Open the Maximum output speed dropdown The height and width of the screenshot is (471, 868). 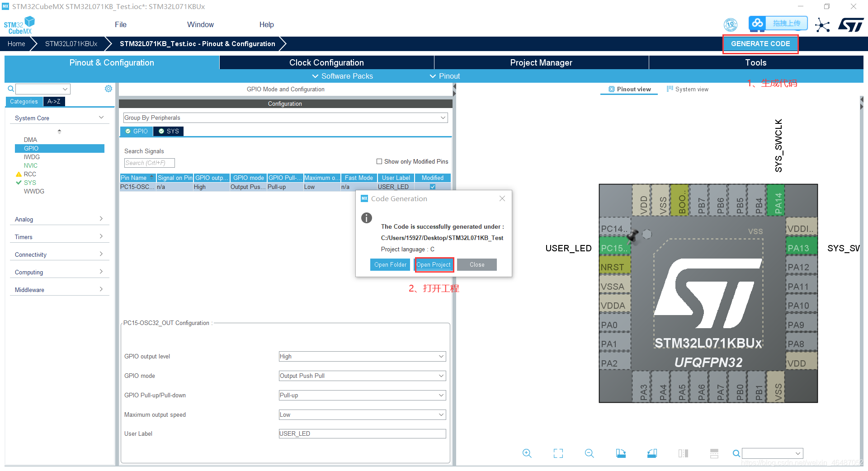click(x=362, y=414)
